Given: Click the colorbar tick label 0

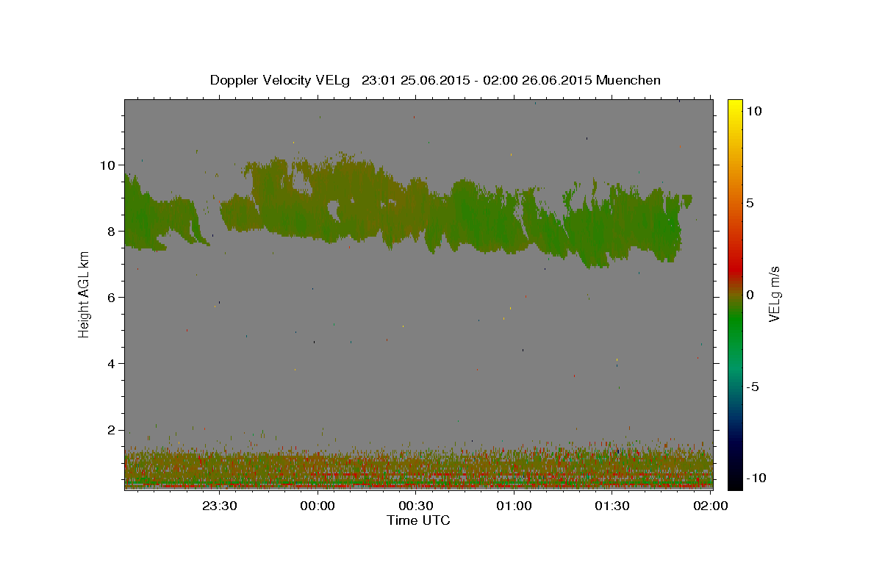Looking at the screenshot, I should [751, 295].
